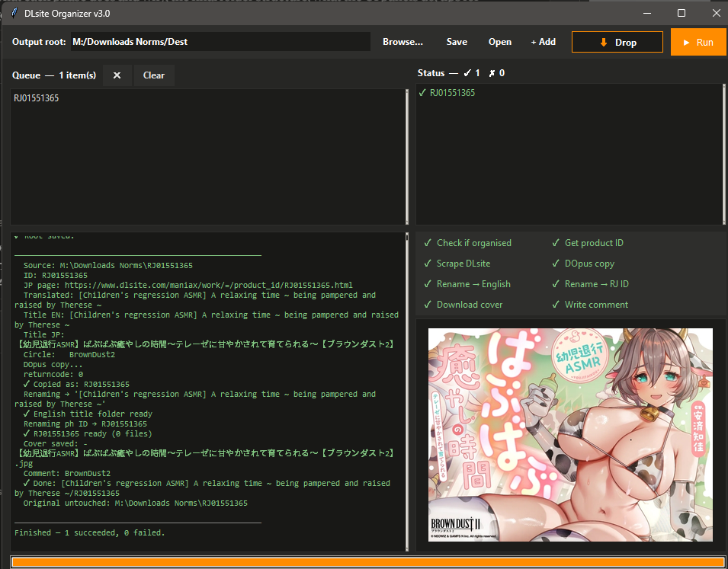
Task: Start processing with the Run button
Action: [698, 42]
